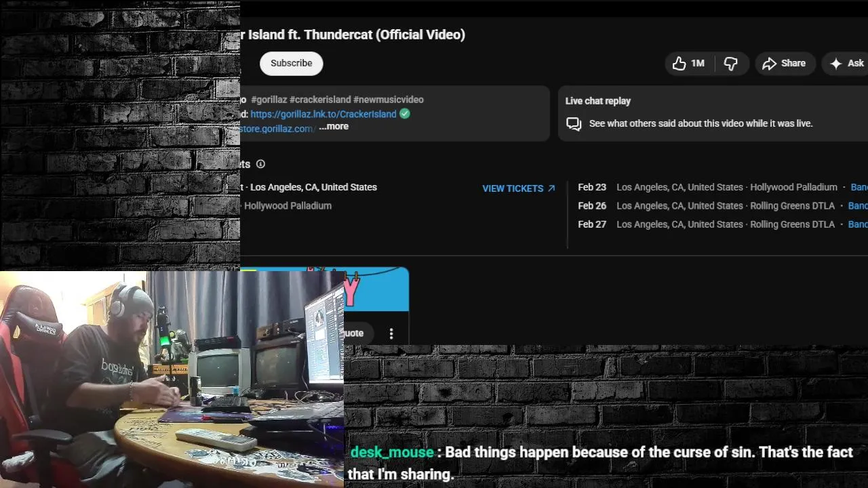868x488 pixels.
Task: Click the Los Angeles, CA, United States location text
Action: 313,187
